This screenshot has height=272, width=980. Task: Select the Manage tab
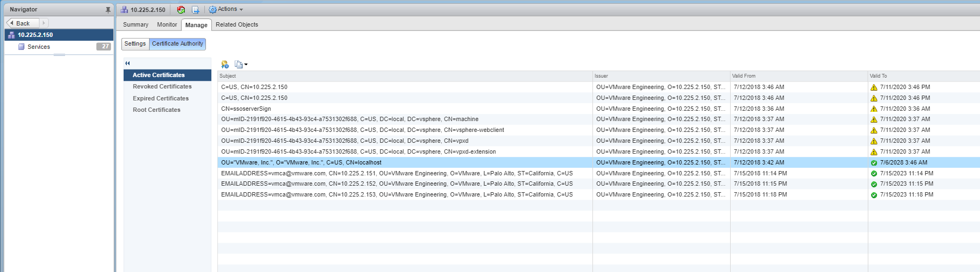coord(196,25)
